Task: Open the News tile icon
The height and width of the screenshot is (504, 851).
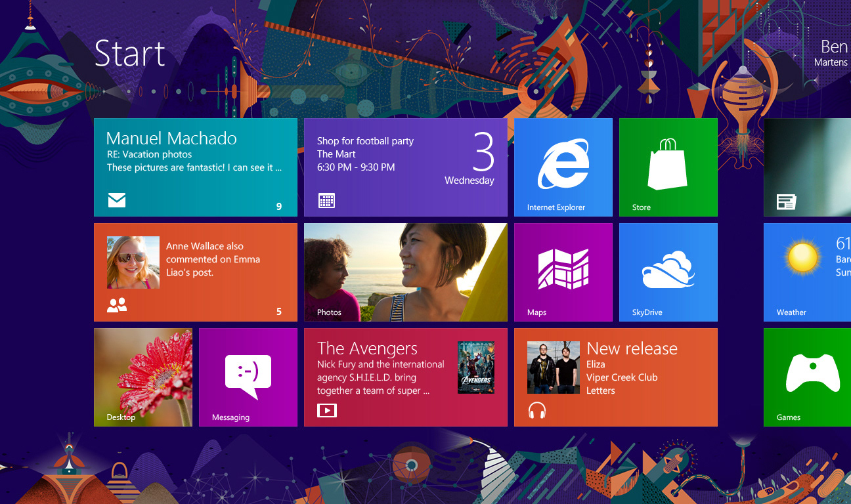Action: (786, 201)
